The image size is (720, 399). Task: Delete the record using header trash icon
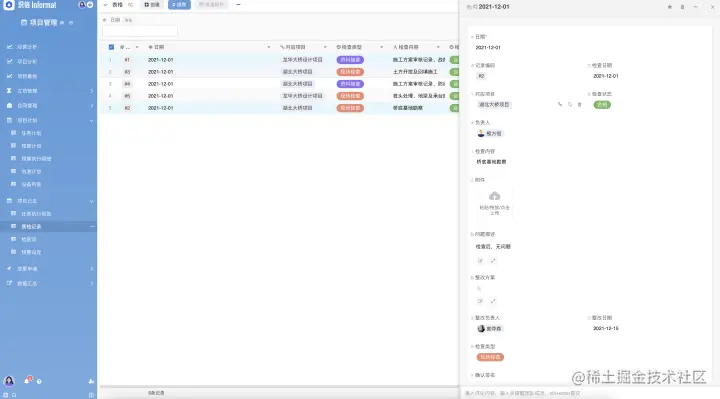[x=682, y=7]
